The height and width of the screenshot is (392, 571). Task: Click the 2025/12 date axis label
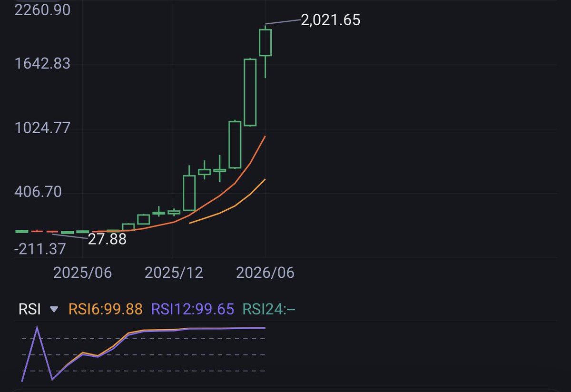point(174,273)
